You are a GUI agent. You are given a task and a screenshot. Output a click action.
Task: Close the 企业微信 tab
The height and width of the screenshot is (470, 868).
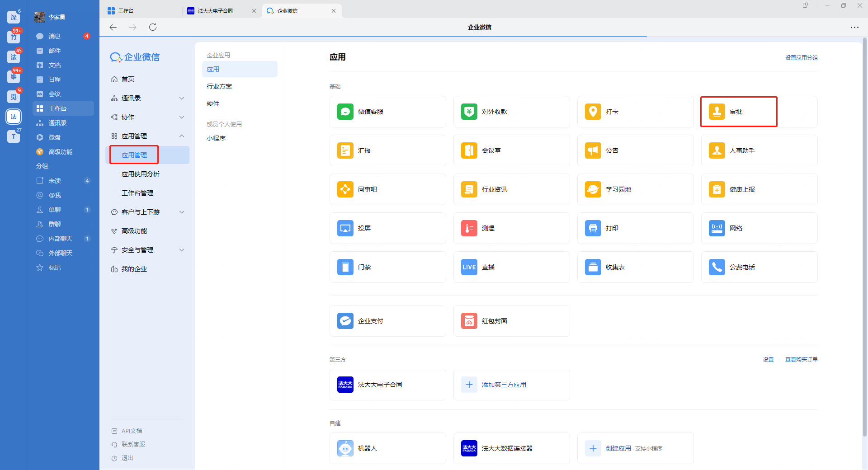tap(334, 11)
